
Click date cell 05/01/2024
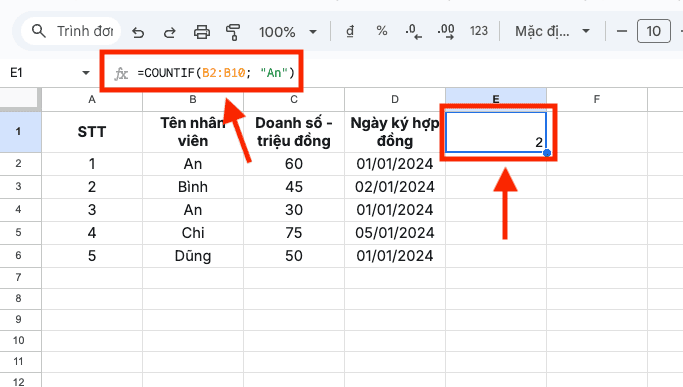click(395, 233)
